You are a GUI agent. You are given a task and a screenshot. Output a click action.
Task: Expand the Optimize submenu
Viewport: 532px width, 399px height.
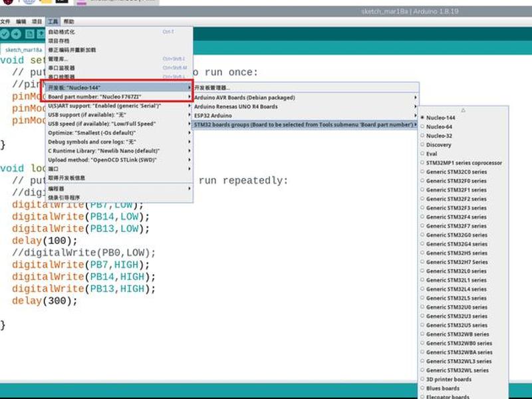pos(120,132)
